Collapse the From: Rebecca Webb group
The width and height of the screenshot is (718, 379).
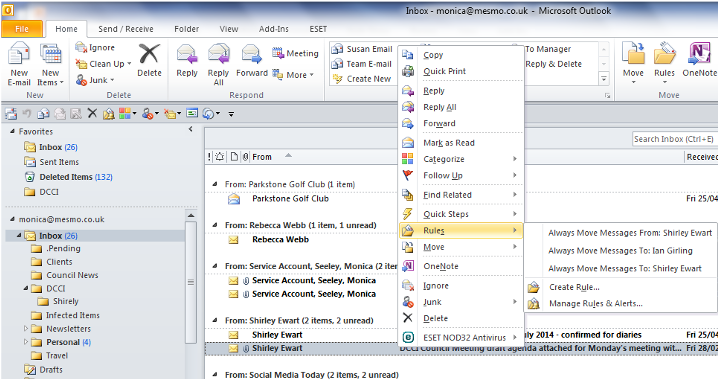pos(215,225)
